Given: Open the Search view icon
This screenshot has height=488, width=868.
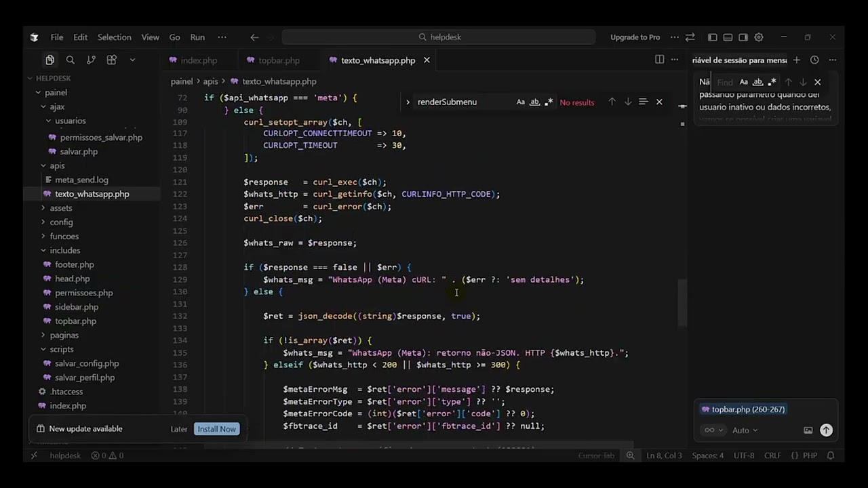Looking at the screenshot, I should click(x=71, y=60).
